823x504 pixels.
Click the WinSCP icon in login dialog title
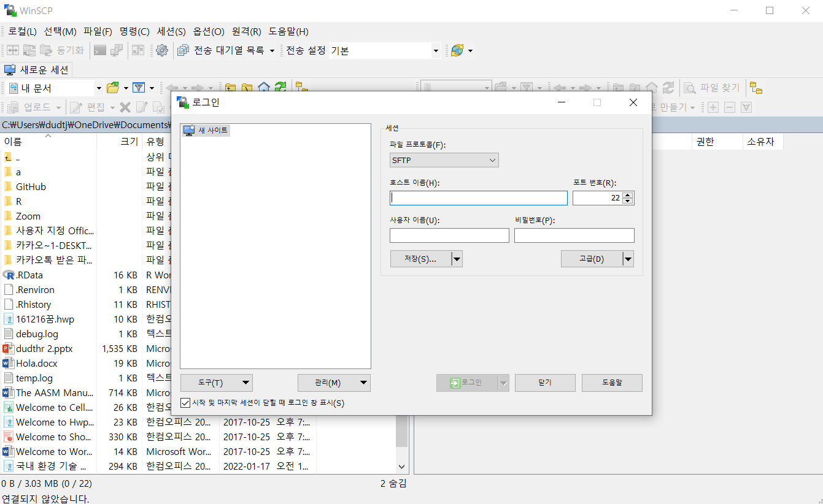point(182,102)
